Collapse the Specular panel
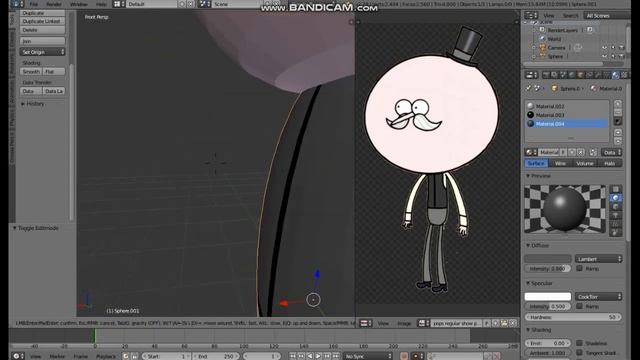Screen dimensions: 640x360 tap(539, 283)
